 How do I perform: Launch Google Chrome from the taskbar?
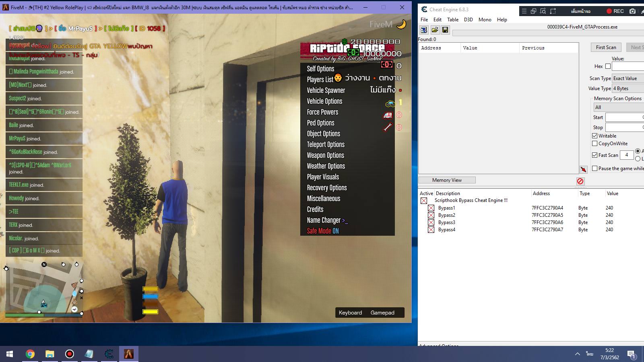tap(30, 354)
